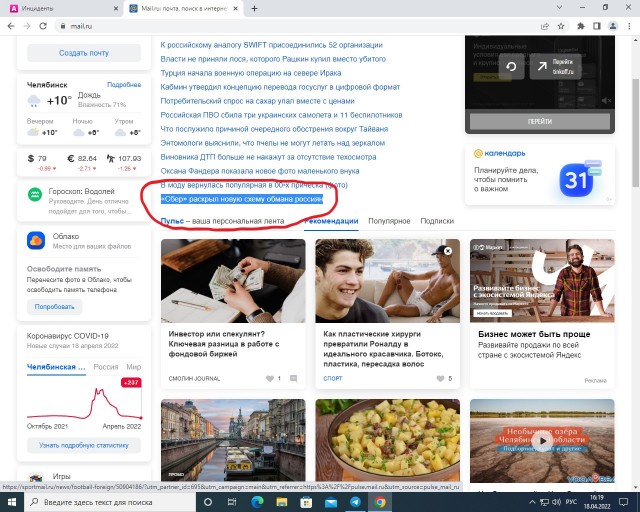
Task: Open Telegram from the Windows taskbar
Action: click(353, 502)
